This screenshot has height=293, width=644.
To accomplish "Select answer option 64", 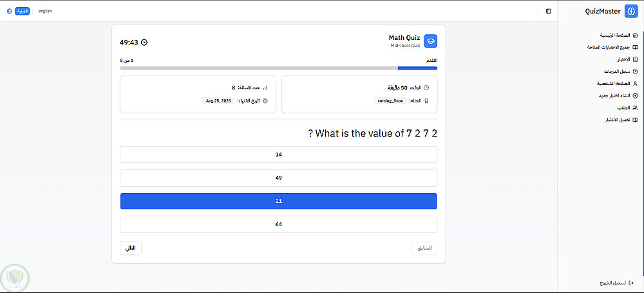I will click(x=278, y=224).
